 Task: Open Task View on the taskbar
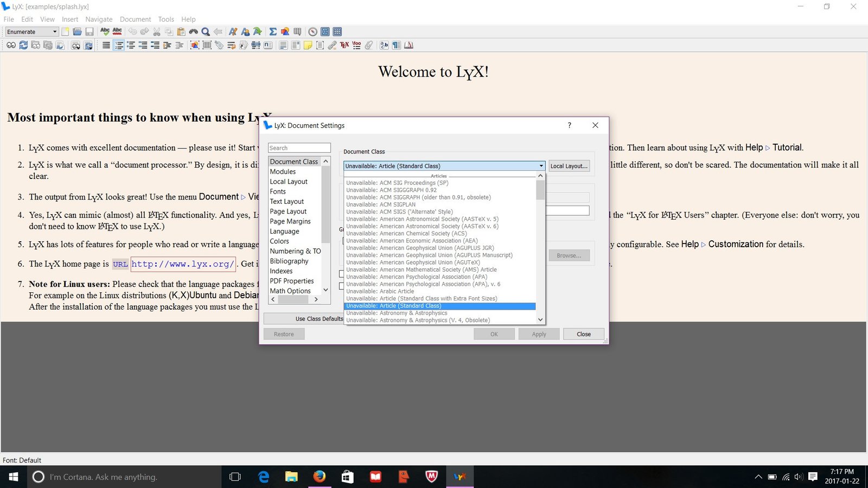235,477
